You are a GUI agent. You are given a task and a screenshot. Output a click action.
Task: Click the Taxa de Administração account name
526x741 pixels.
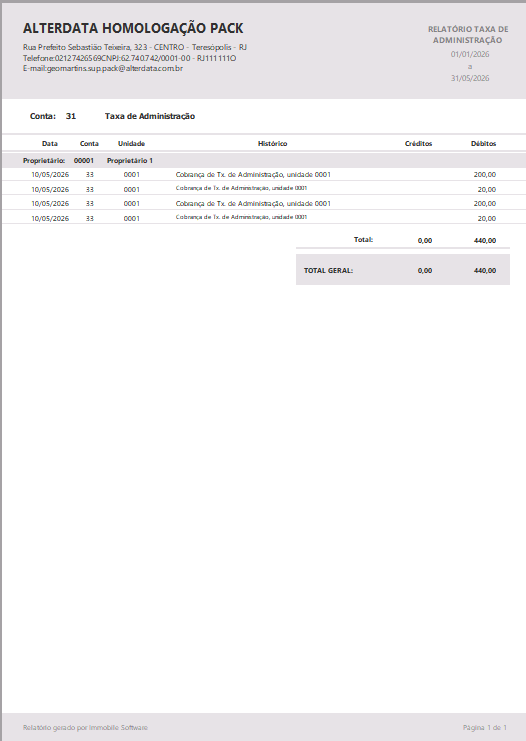[x=150, y=116]
